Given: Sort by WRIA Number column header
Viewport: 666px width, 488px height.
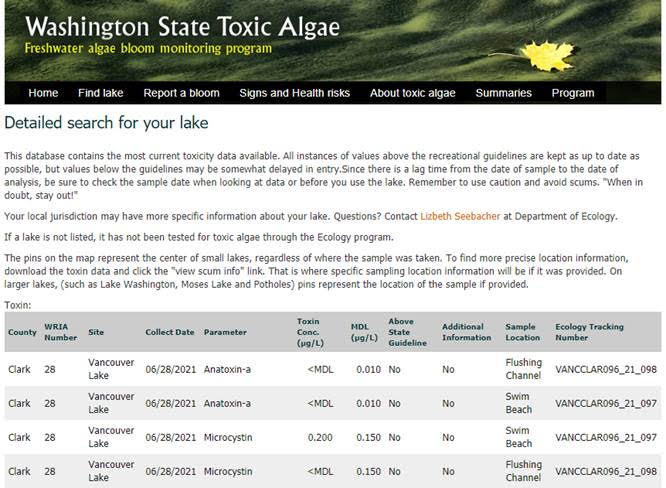Looking at the screenshot, I should [61, 332].
